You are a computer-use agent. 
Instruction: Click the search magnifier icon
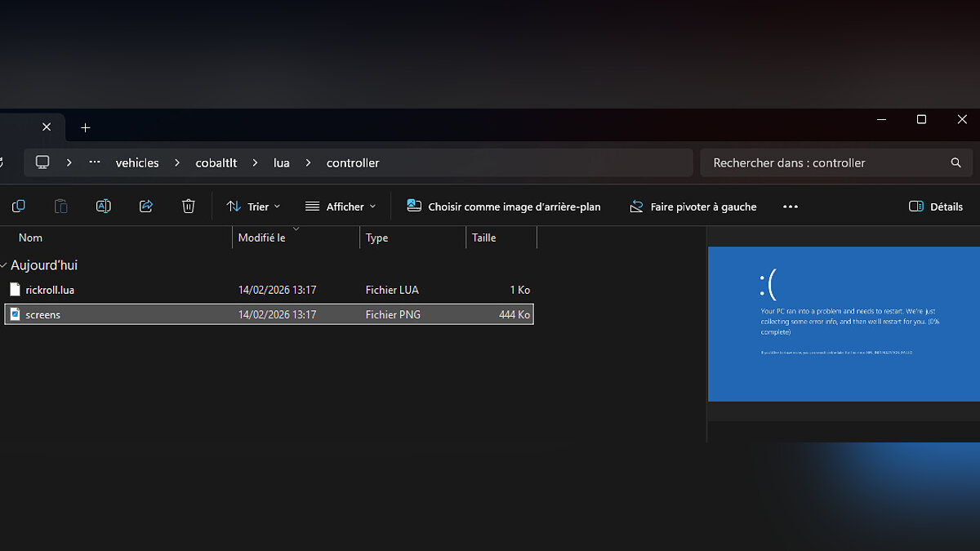coord(955,162)
